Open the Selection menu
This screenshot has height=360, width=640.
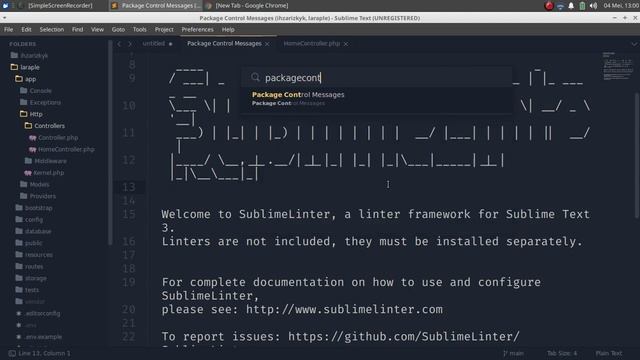click(51, 29)
